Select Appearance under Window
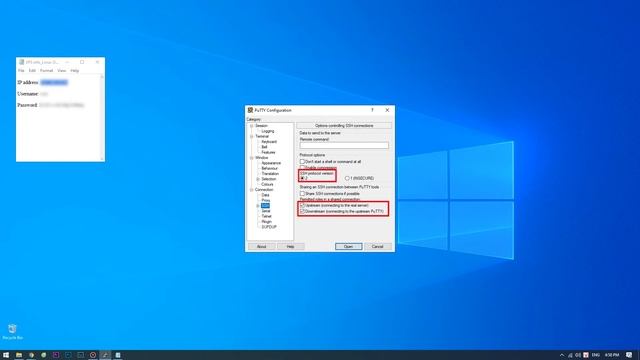 click(x=271, y=163)
